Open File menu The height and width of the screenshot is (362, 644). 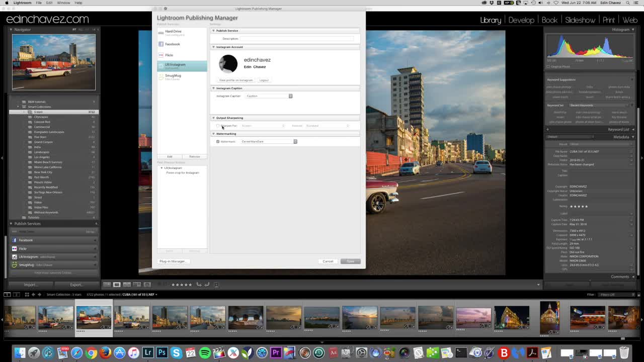39,3
